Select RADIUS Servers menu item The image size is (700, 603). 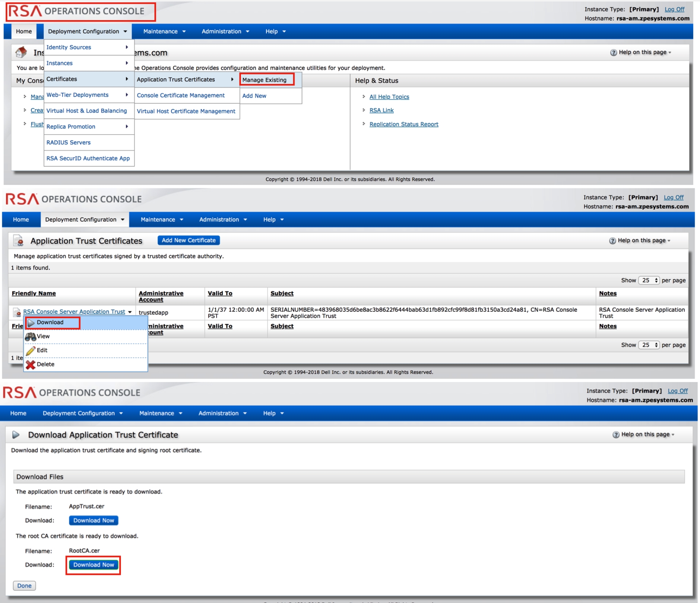[x=89, y=143]
